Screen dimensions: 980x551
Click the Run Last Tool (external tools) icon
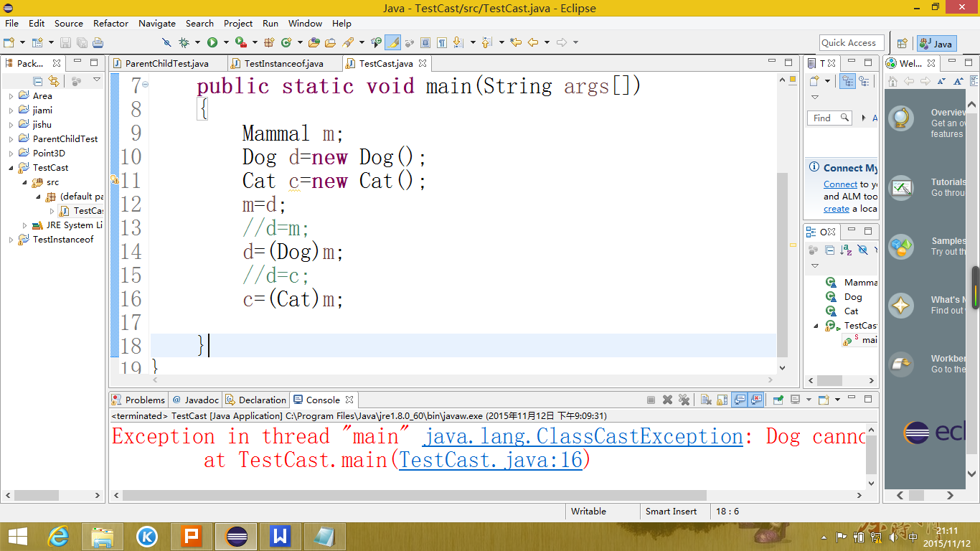(x=241, y=43)
